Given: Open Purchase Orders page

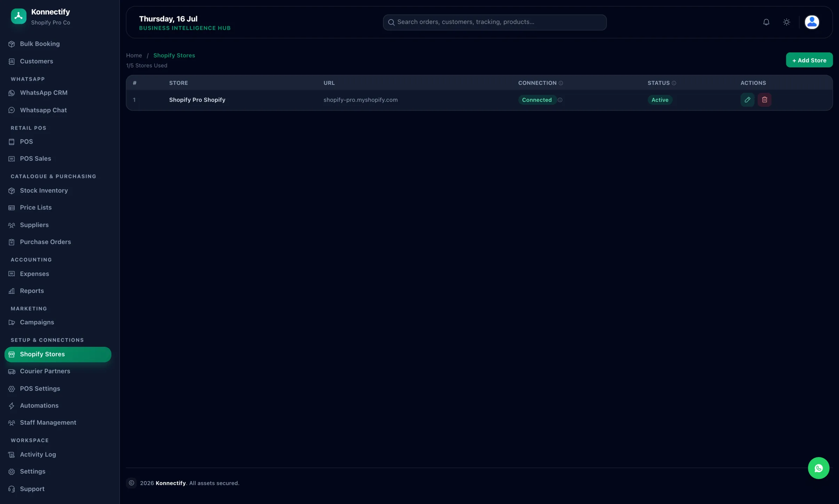Looking at the screenshot, I should point(58,242).
